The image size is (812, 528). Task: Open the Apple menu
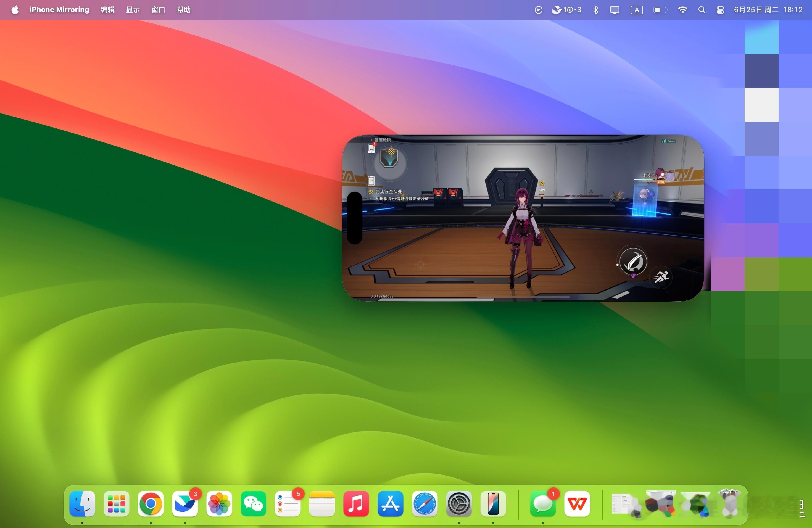coord(15,10)
